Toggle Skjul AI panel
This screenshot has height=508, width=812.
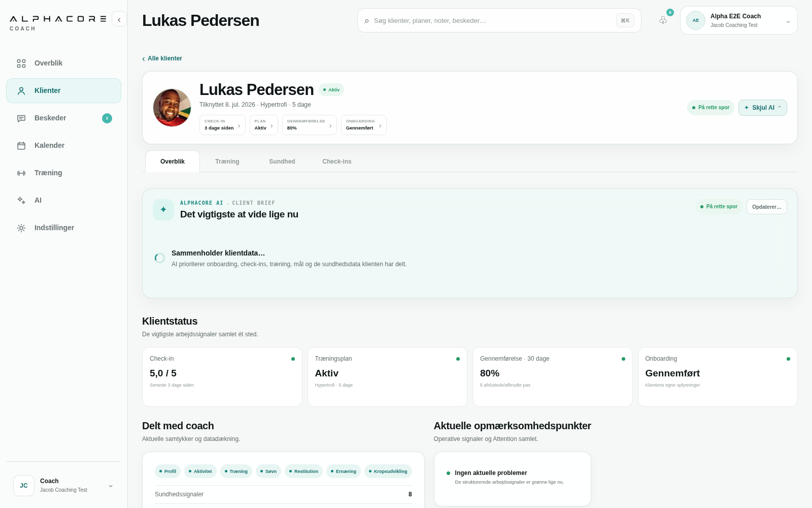coord(763,108)
